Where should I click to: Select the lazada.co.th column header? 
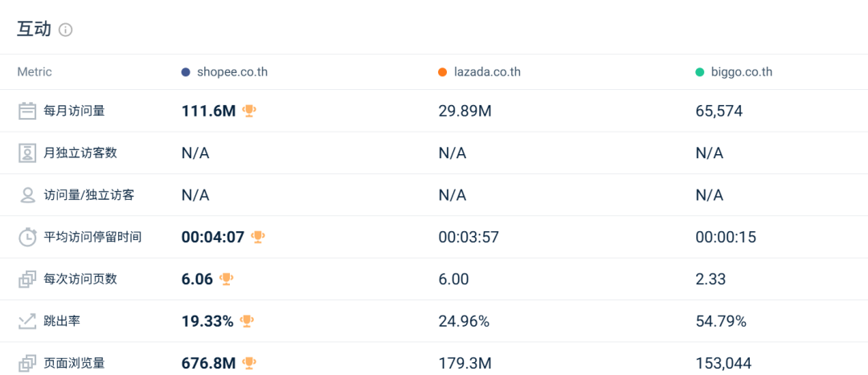point(487,72)
